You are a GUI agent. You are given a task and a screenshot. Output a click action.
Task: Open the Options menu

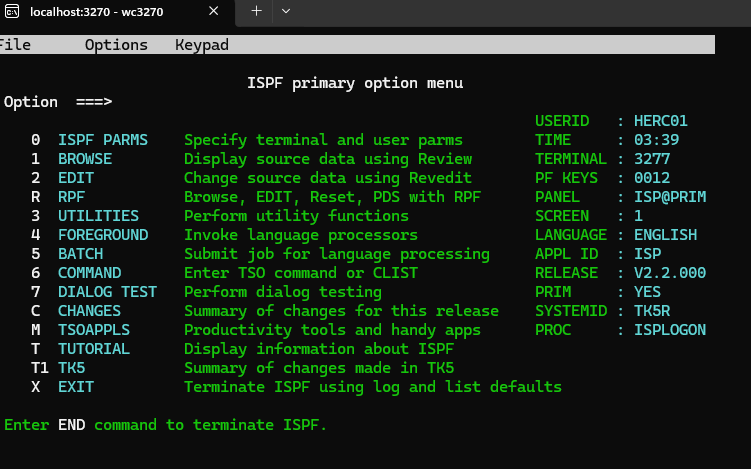tap(116, 45)
